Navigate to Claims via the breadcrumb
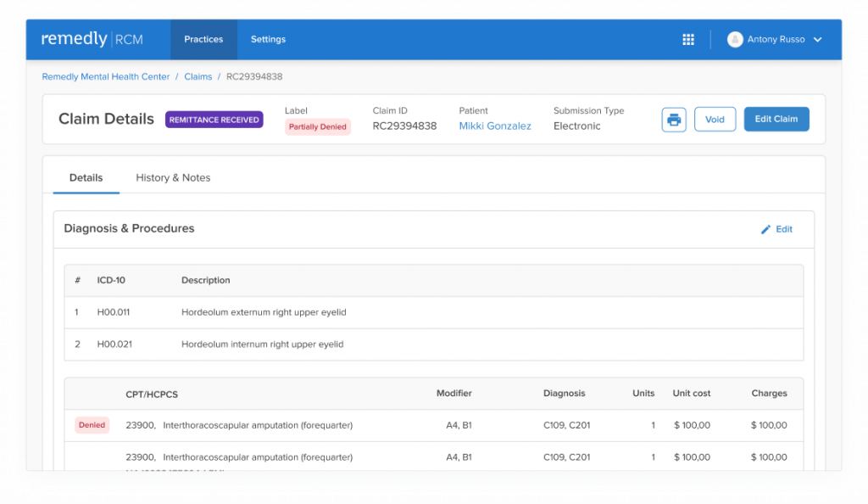 [198, 76]
